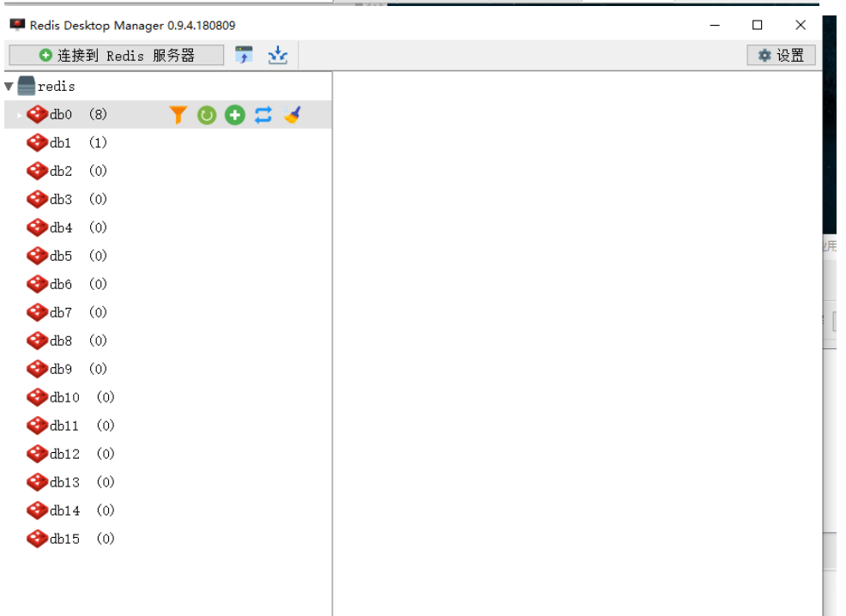Open the settings gear button
Viewport: 846px width, 616px height.
[781, 56]
